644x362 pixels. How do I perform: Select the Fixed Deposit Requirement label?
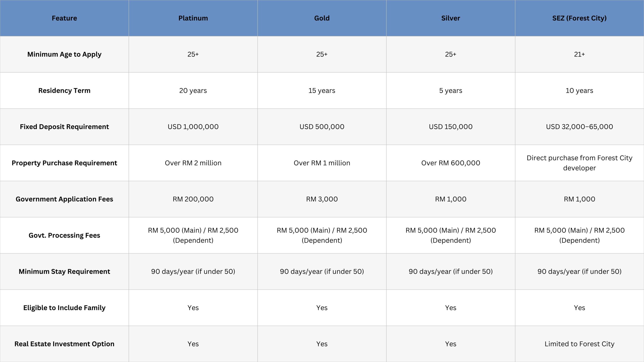pos(64,127)
